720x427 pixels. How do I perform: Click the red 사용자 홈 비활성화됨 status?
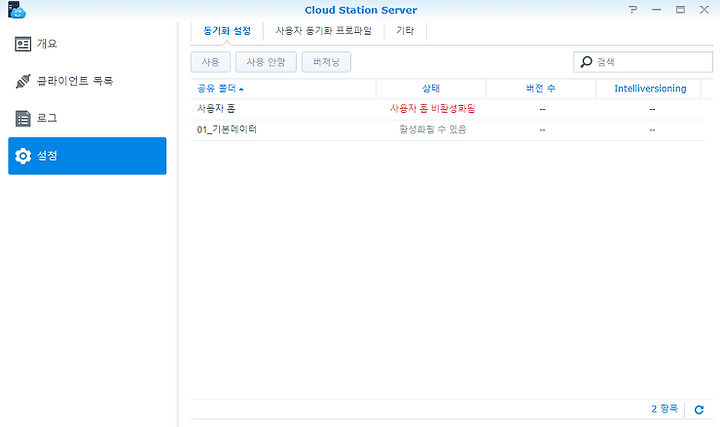pos(432,109)
